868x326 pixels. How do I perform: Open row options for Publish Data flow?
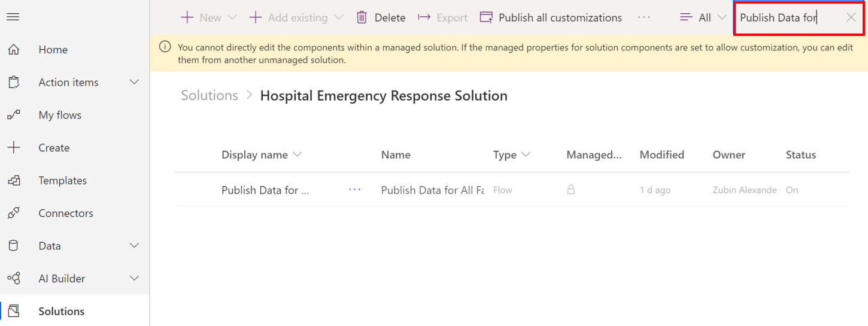click(354, 189)
